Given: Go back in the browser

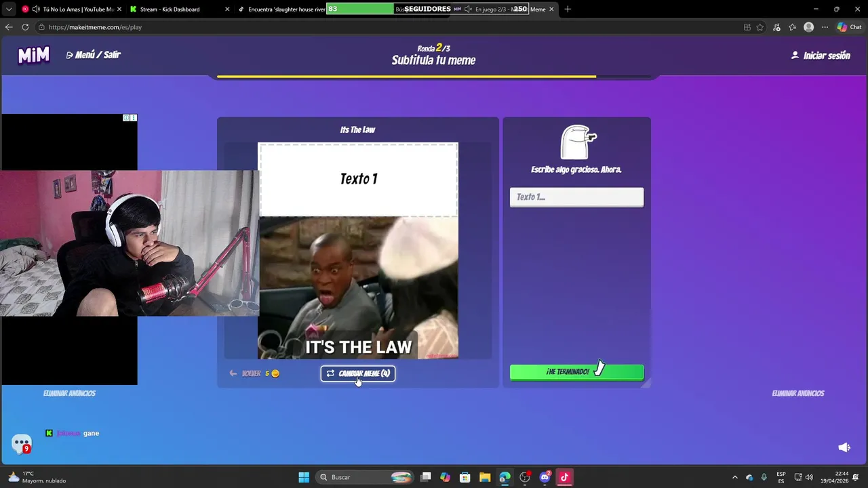Looking at the screenshot, I should 9,27.
